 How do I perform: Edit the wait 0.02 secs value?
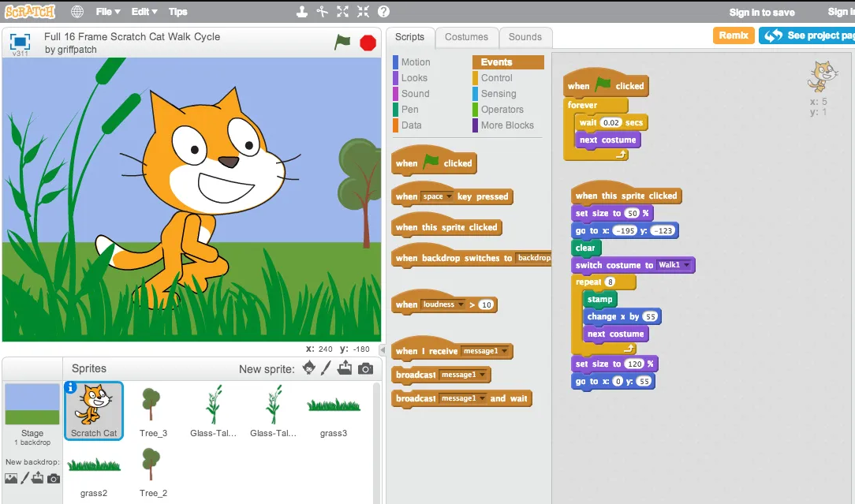pyautogui.click(x=610, y=123)
